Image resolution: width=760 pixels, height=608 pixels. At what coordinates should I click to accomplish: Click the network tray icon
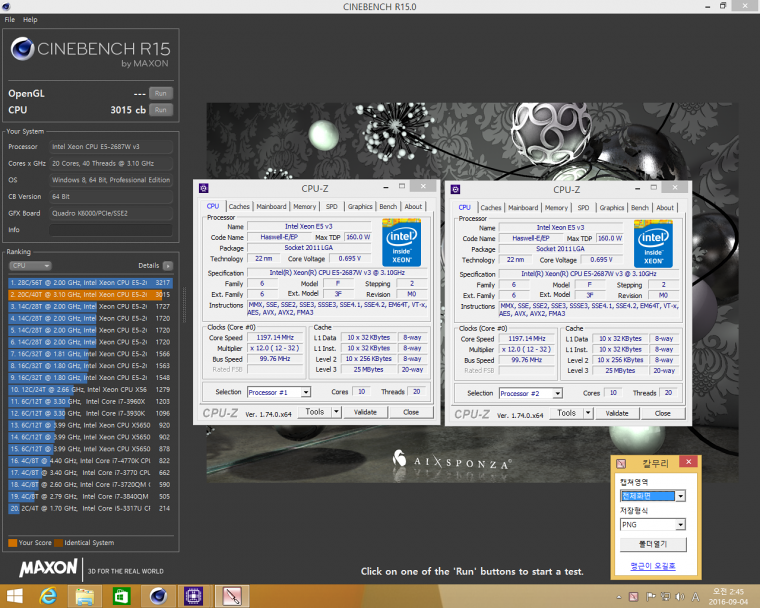pos(665,596)
